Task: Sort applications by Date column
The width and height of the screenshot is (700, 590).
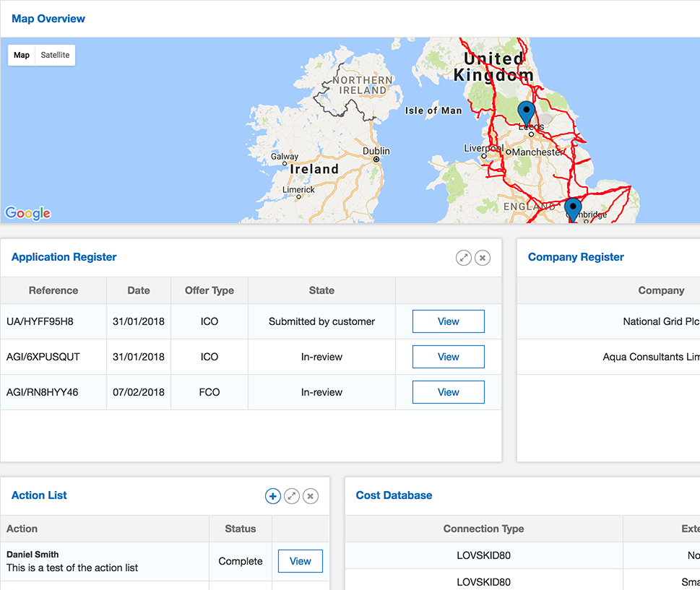Action: (x=139, y=291)
